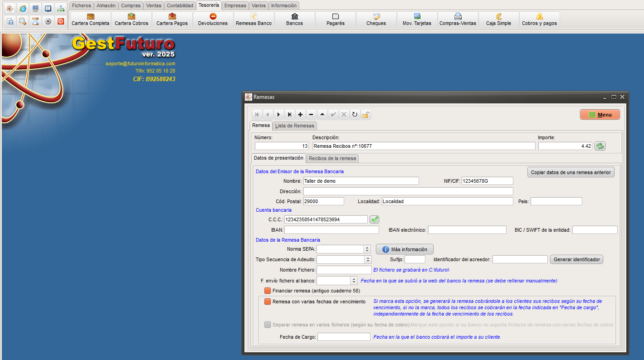Open the Almacén menu tab
This screenshot has height=360, width=644.
click(x=106, y=5)
